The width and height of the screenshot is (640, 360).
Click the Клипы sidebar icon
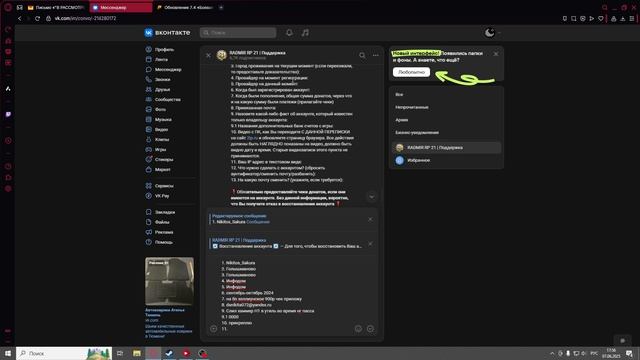[149, 140]
